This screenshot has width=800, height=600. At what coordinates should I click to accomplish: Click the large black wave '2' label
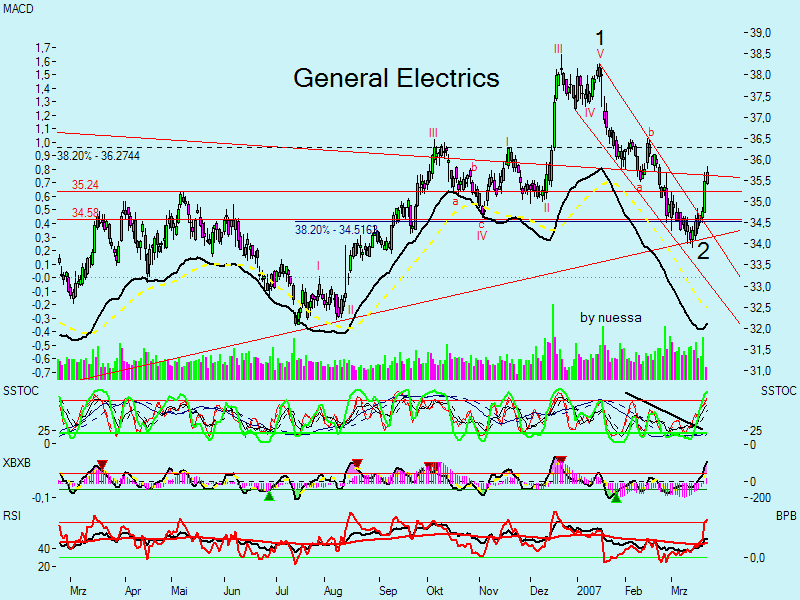pyautogui.click(x=703, y=252)
